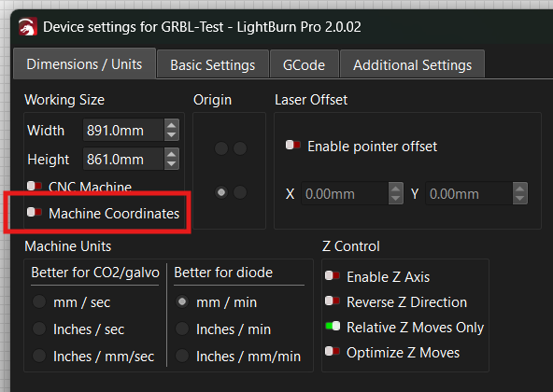Screen dimensions: 553x392
Task: Increase Height value with up arrow
Action: (171, 154)
